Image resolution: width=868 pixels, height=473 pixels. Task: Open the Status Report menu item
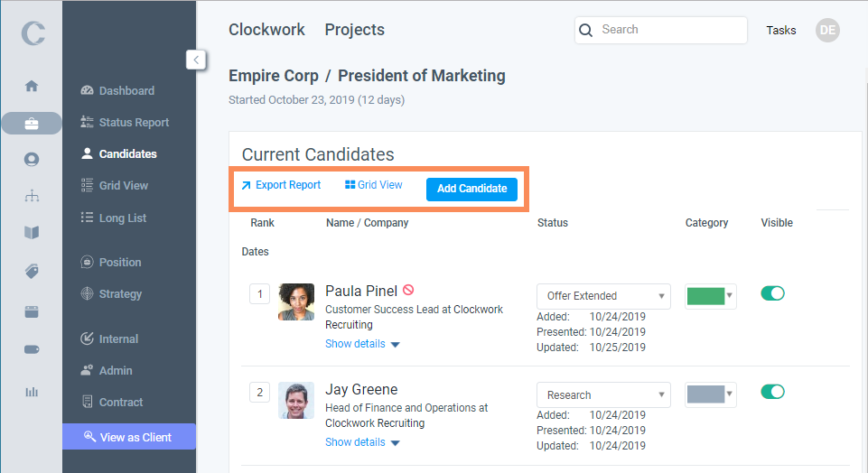[134, 123]
